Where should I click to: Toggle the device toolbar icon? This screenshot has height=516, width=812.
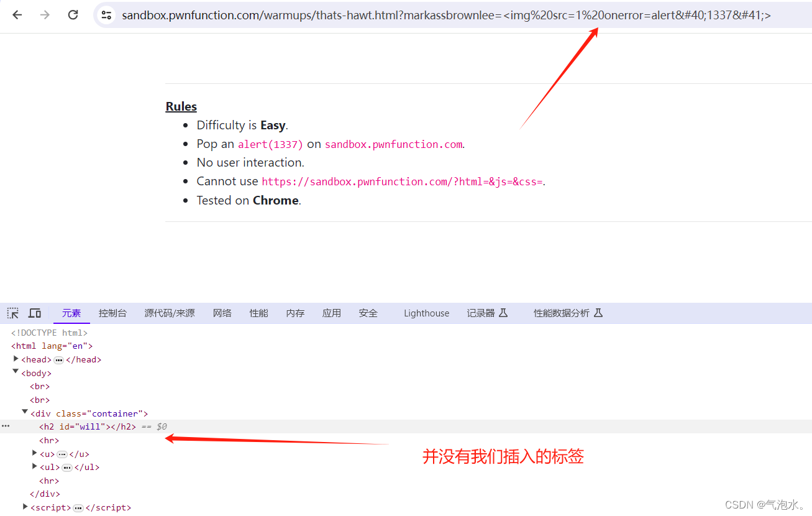(x=35, y=313)
